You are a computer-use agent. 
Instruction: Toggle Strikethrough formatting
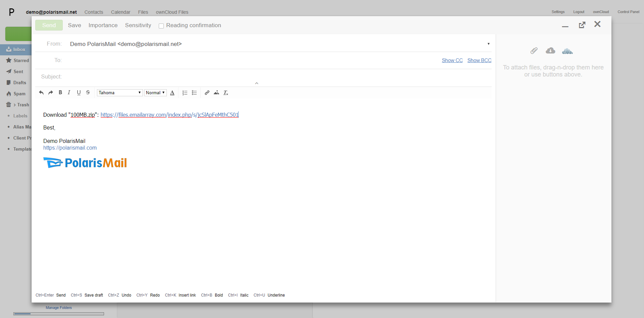(x=88, y=93)
